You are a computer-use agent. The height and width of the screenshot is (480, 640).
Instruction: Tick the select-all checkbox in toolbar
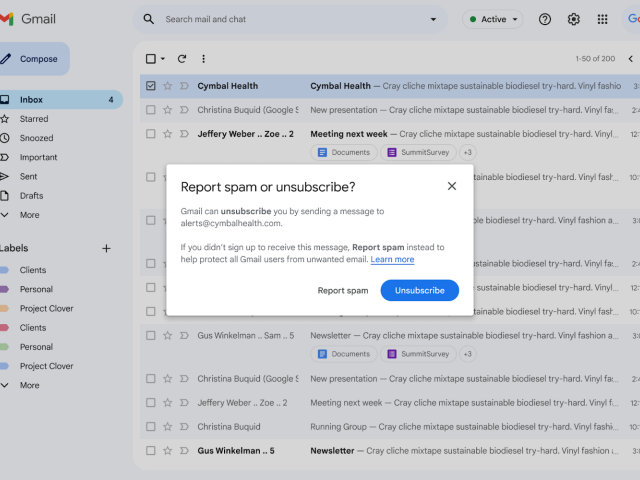tap(151, 59)
